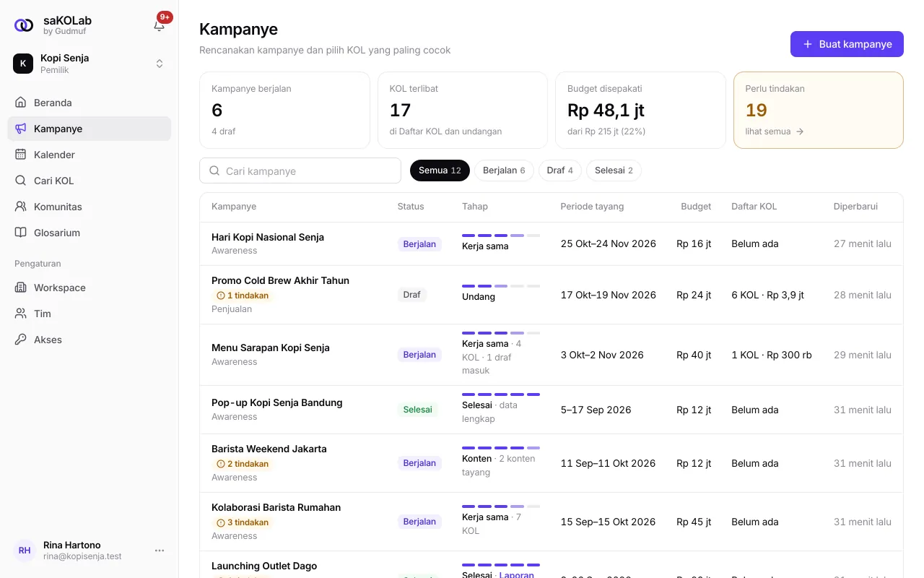The height and width of the screenshot is (578, 924).
Task: Select the Draf 4 filter tab
Action: pos(560,171)
